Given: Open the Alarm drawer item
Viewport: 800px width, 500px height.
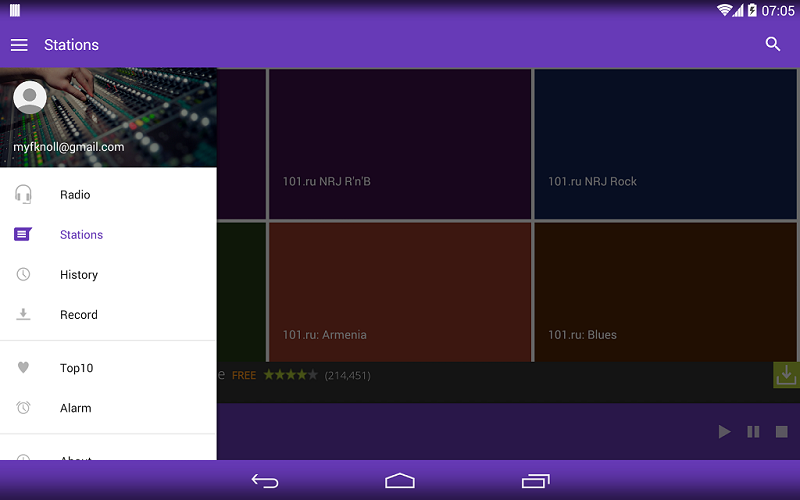Looking at the screenshot, I should pos(108,408).
